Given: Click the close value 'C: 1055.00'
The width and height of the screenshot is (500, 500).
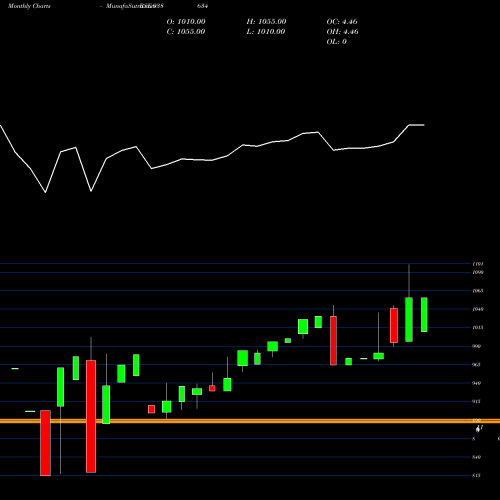Looking at the screenshot, I should (186, 31).
